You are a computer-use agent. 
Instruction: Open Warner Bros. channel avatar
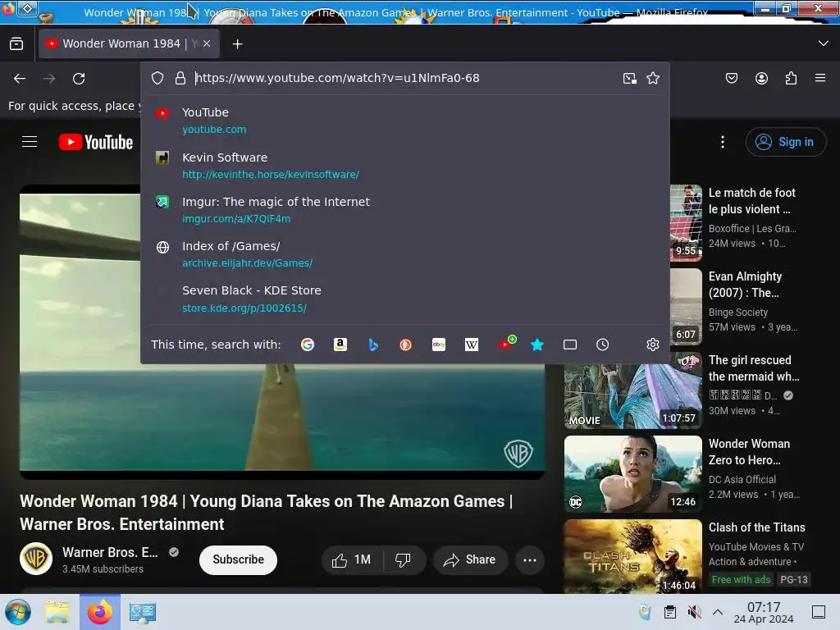[36, 559]
